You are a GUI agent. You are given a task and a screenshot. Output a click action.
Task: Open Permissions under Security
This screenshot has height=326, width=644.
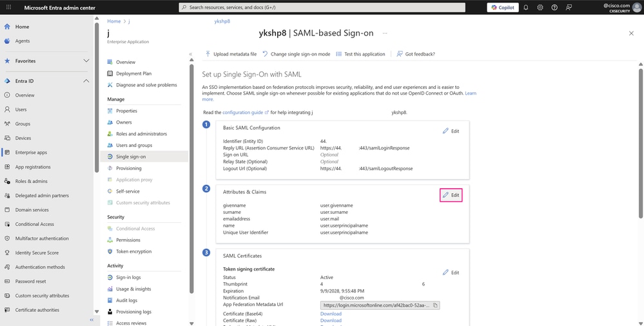click(x=128, y=240)
